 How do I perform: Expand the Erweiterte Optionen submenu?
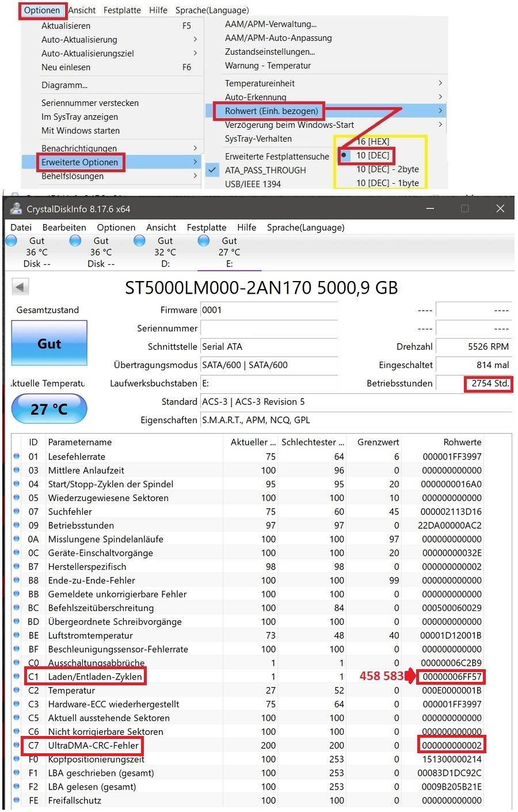point(195,162)
